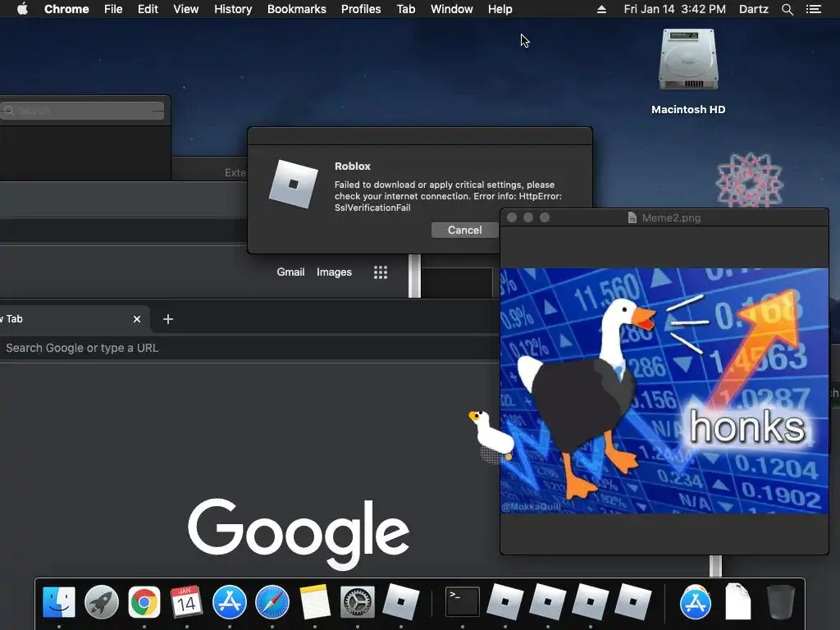
Task: Open the App Store icon near the Trash
Action: point(696,601)
